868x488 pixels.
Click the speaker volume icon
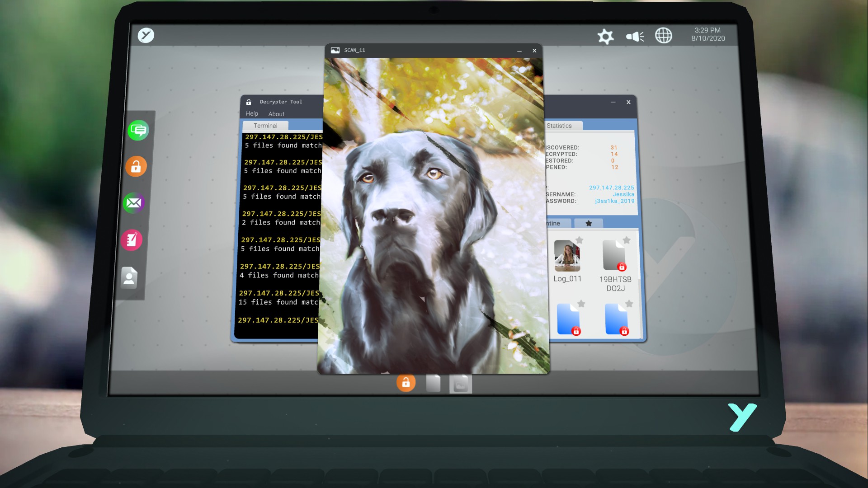tap(635, 36)
